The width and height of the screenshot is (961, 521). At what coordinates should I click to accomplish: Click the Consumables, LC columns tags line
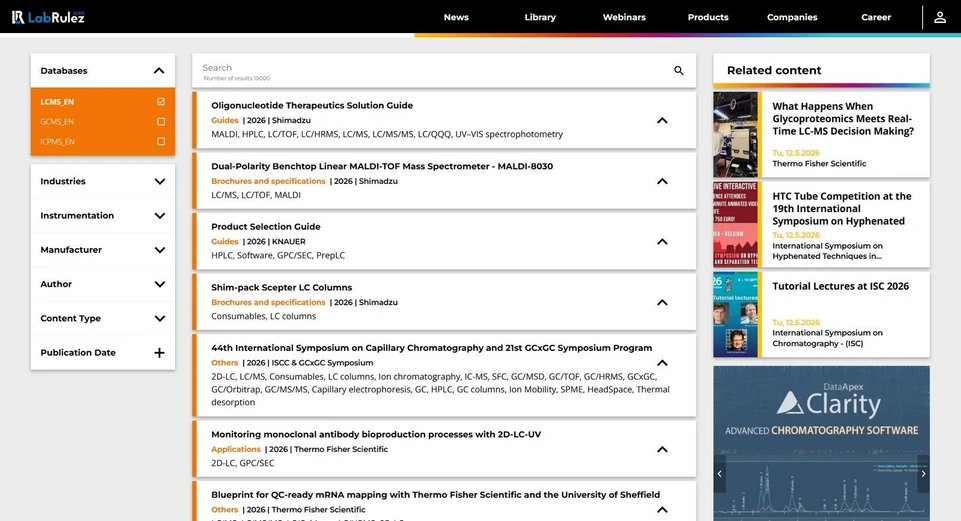(264, 316)
